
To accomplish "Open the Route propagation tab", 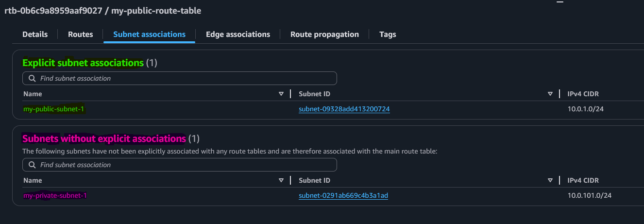I will pos(324,34).
